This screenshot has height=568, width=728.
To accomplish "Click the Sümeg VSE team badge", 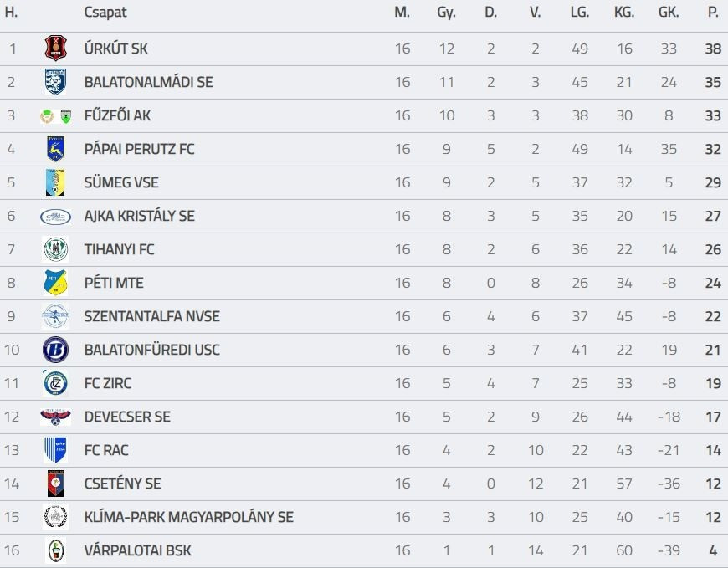I will (x=55, y=182).
